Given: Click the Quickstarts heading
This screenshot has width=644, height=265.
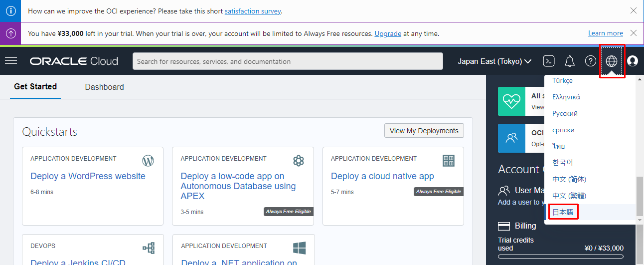Looking at the screenshot, I should [50, 132].
